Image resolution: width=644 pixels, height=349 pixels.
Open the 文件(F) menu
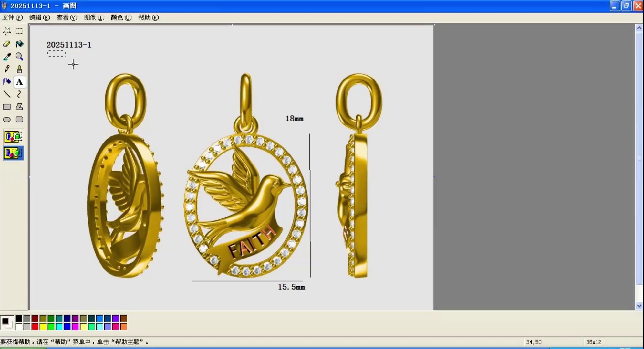(12, 17)
